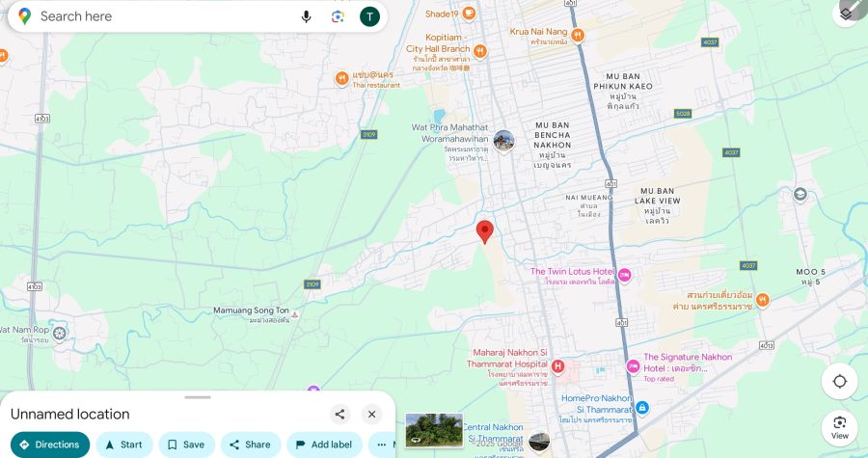Open the account profile avatar T

[369, 16]
